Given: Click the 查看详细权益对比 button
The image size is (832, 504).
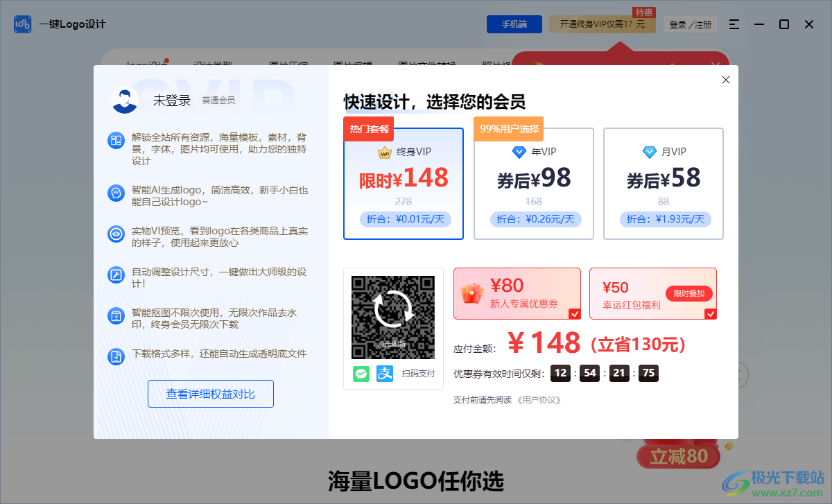Looking at the screenshot, I should pyautogui.click(x=210, y=393).
